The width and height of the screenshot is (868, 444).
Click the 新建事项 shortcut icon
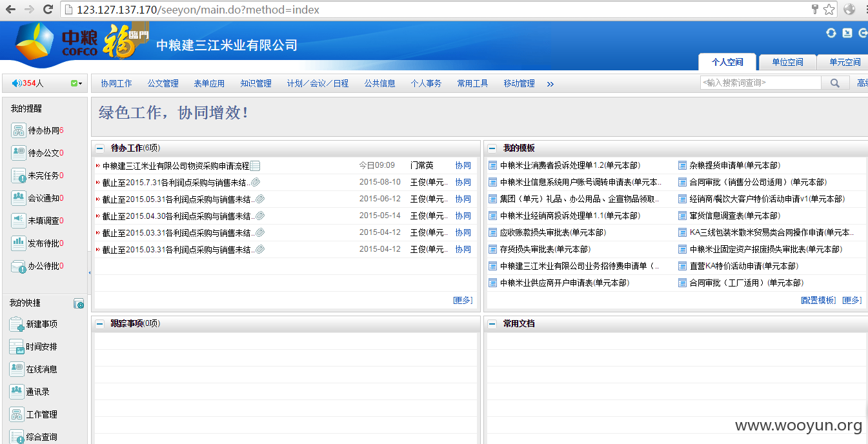(17, 324)
